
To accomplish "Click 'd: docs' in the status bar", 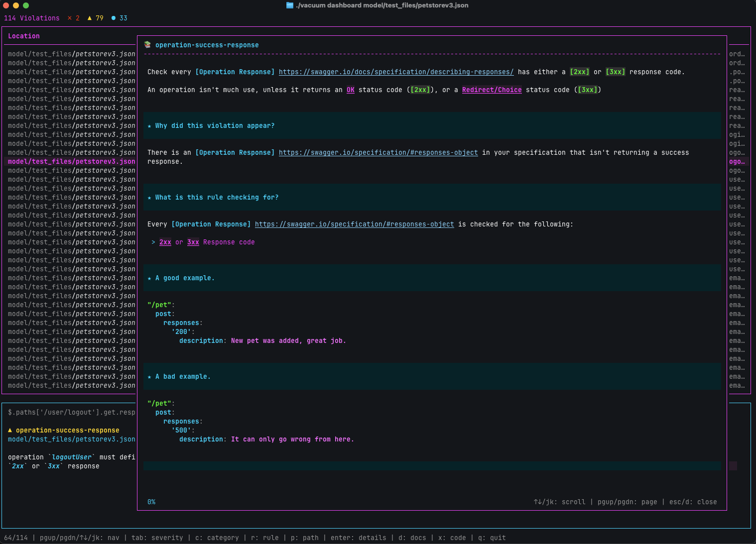I will click(x=412, y=538).
